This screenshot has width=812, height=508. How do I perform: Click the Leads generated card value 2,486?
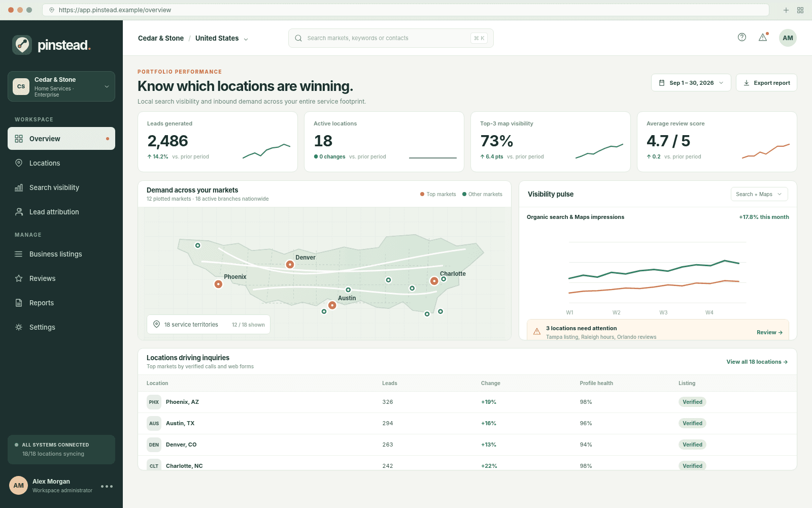(167, 141)
